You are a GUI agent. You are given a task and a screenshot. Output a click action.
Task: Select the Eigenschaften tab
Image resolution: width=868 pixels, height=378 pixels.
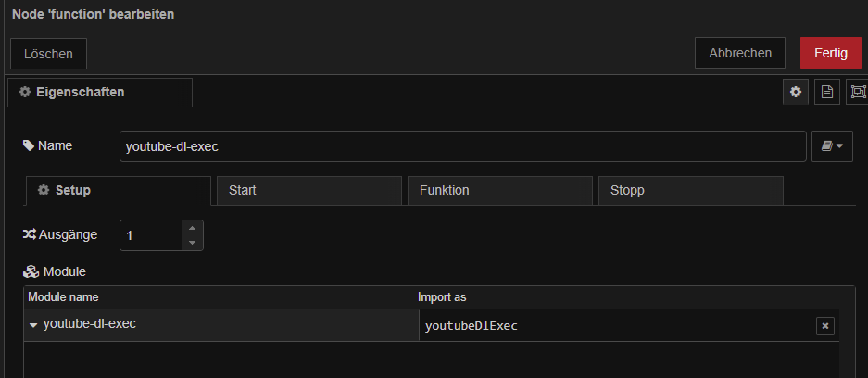click(x=100, y=93)
